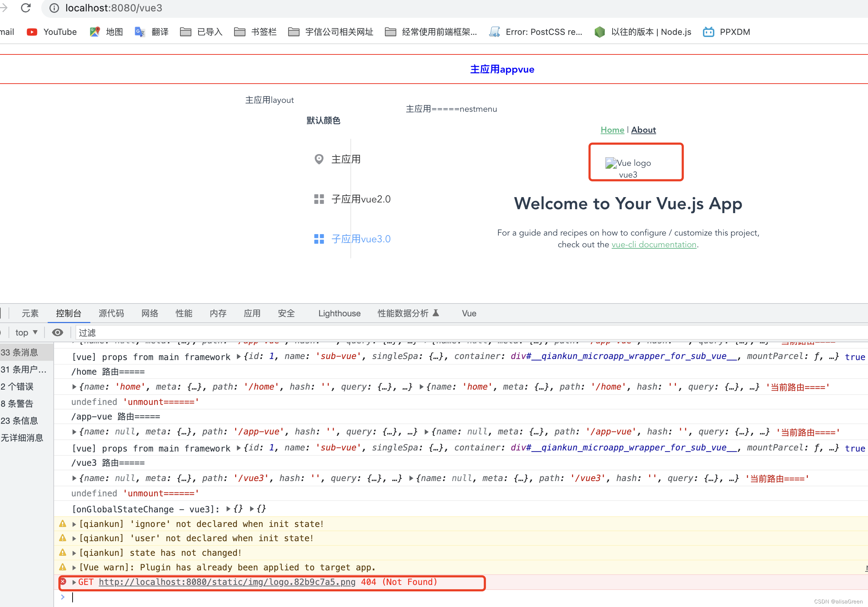Switch to the 安全 security tab
Screen dimensions: 868x607
286,313
